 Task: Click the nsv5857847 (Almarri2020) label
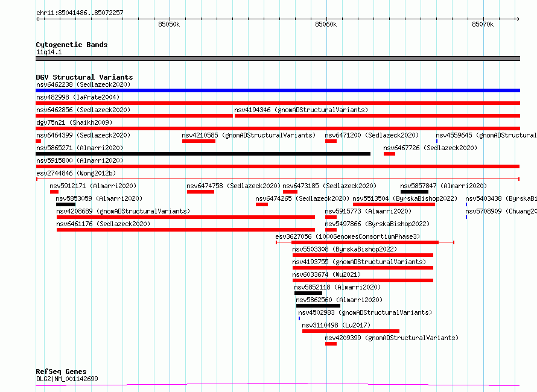click(x=443, y=186)
